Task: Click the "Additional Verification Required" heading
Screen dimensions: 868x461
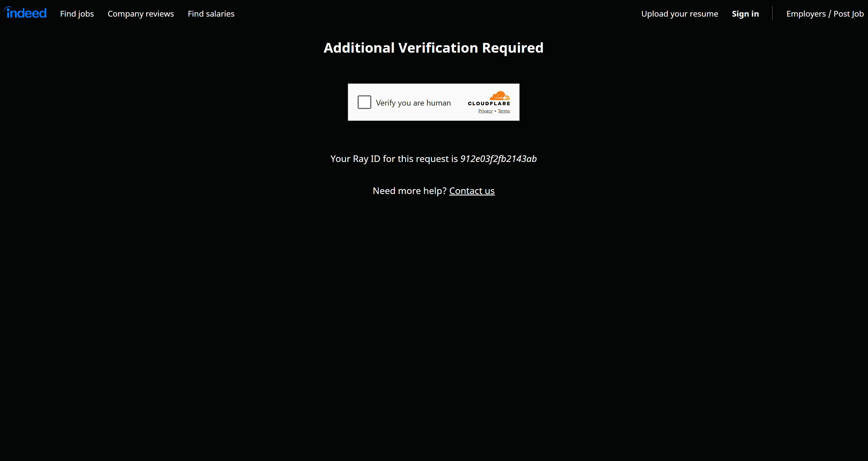Action: tap(433, 48)
